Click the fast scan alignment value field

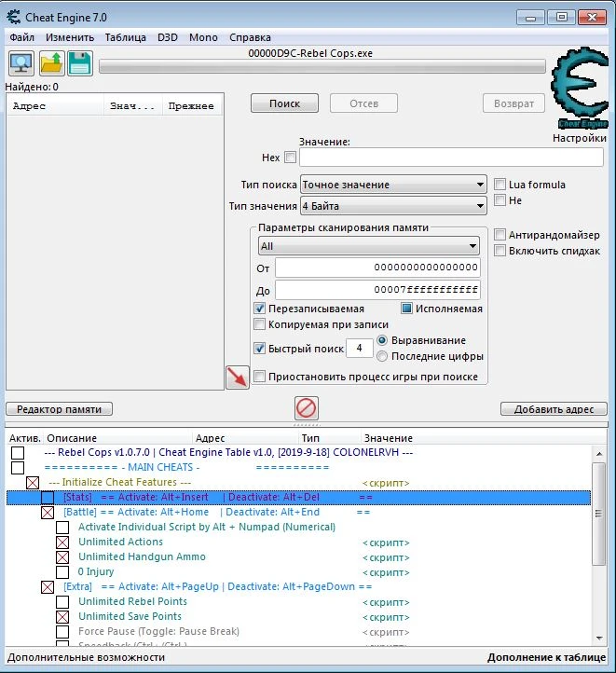click(360, 348)
